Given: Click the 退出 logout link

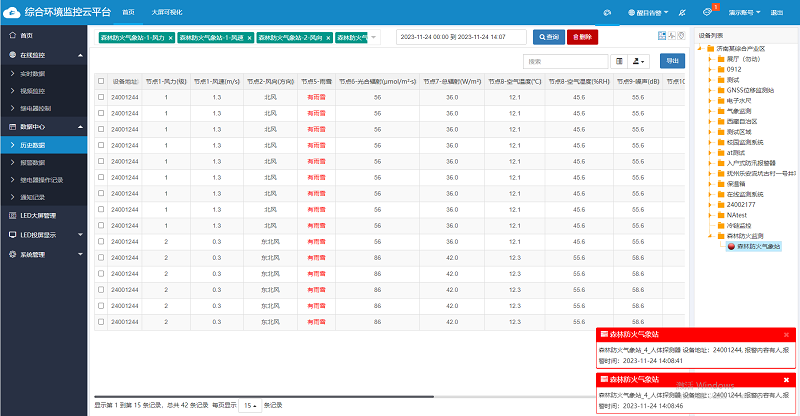Looking at the screenshot, I should [777, 12].
